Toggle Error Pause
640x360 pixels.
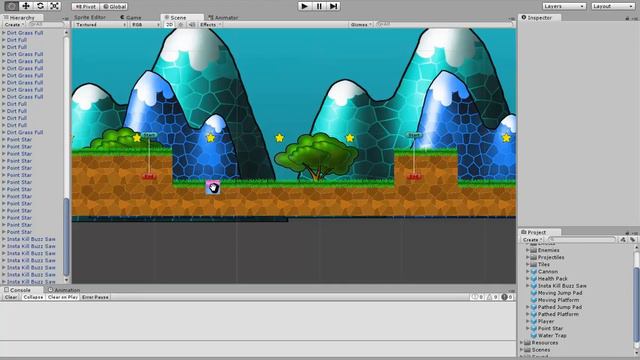click(x=95, y=297)
